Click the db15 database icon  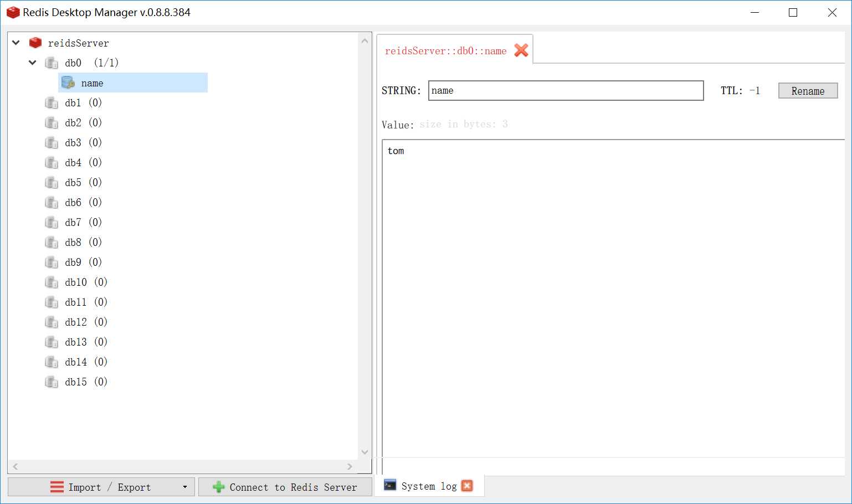[52, 382]
